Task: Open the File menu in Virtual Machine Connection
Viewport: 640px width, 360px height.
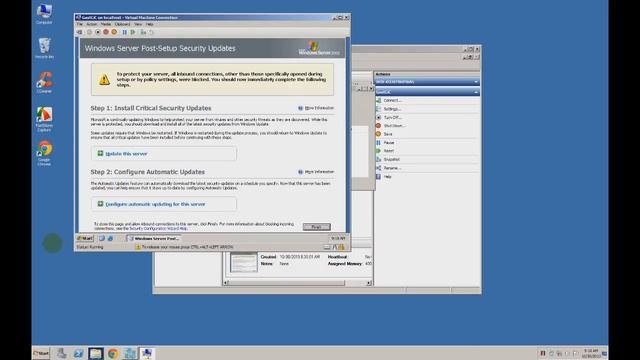Action: 80,24
